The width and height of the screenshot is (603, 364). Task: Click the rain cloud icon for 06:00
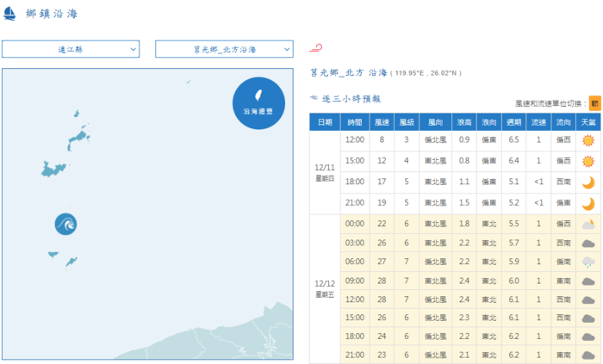pyautogui.click(x=588, y=262)
